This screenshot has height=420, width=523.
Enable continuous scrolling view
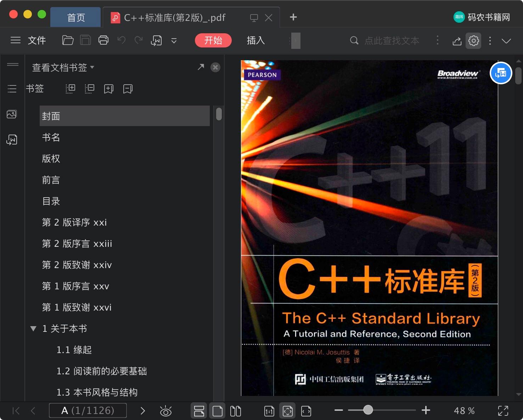[199, 411]
